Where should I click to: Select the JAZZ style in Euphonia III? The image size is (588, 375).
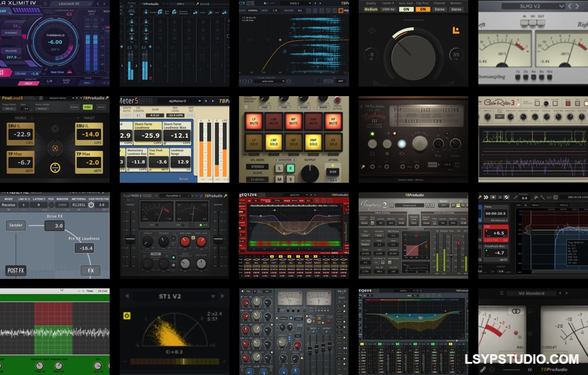coord(425,109)
